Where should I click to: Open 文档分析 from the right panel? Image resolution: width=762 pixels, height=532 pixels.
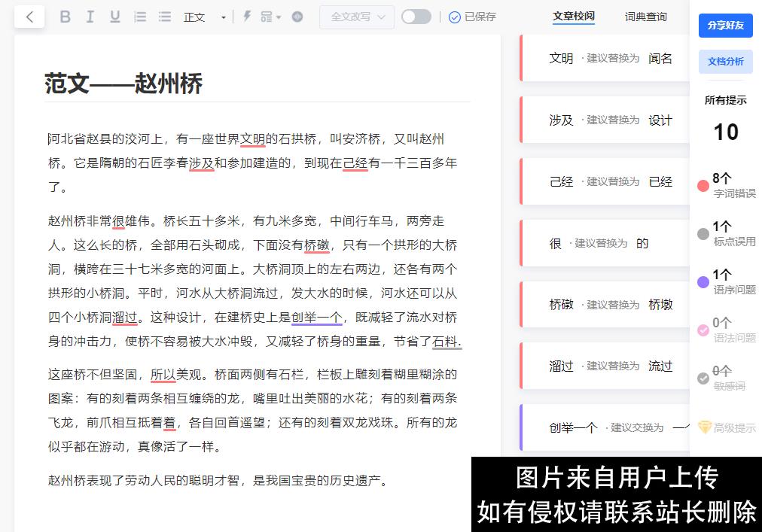tap(725, 62)
